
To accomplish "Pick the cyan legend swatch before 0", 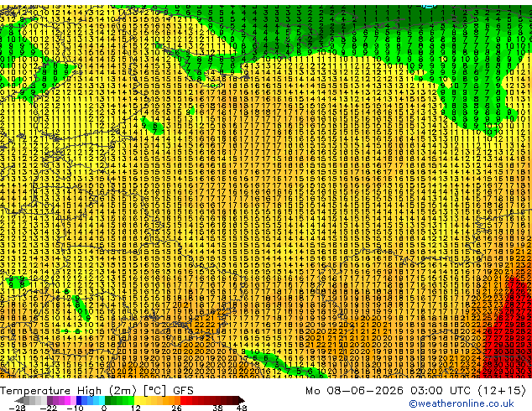I will pyautogui.click(x=102, y=400).
